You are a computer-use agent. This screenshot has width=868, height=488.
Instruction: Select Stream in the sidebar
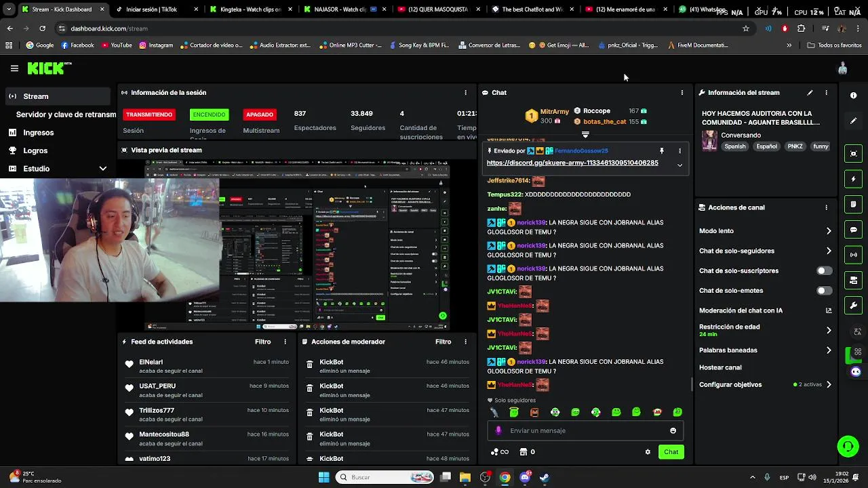point(58,96)
